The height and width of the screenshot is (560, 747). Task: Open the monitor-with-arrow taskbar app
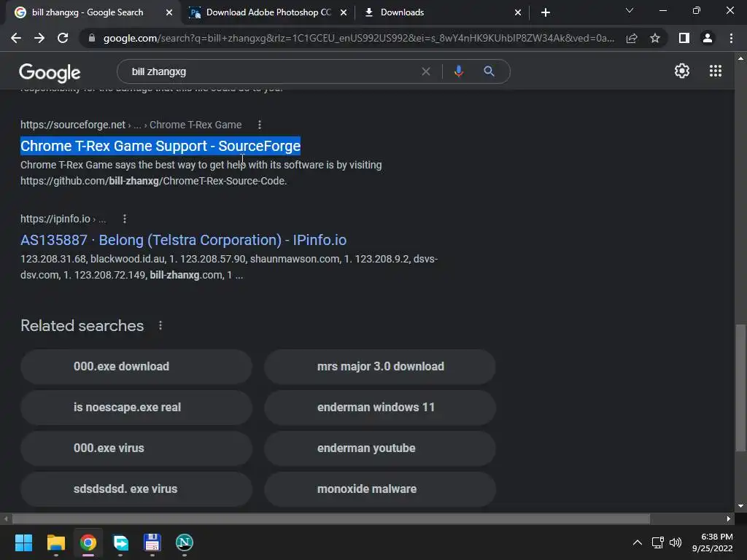coord(120,542)
